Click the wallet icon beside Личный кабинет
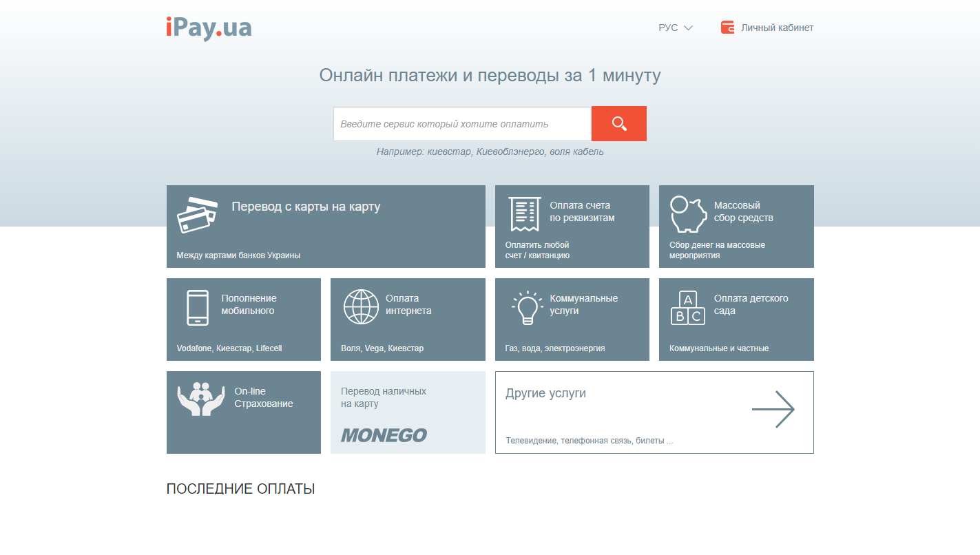 727,28
